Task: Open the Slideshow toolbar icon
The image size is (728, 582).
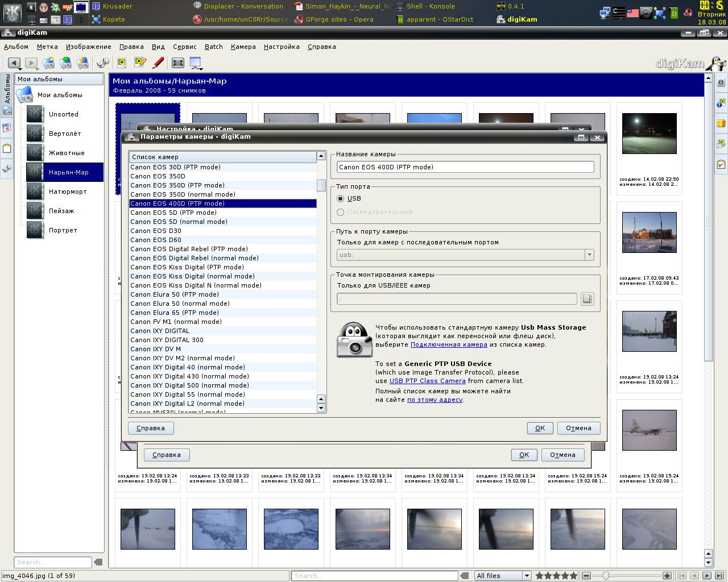Action: [196, 63]
